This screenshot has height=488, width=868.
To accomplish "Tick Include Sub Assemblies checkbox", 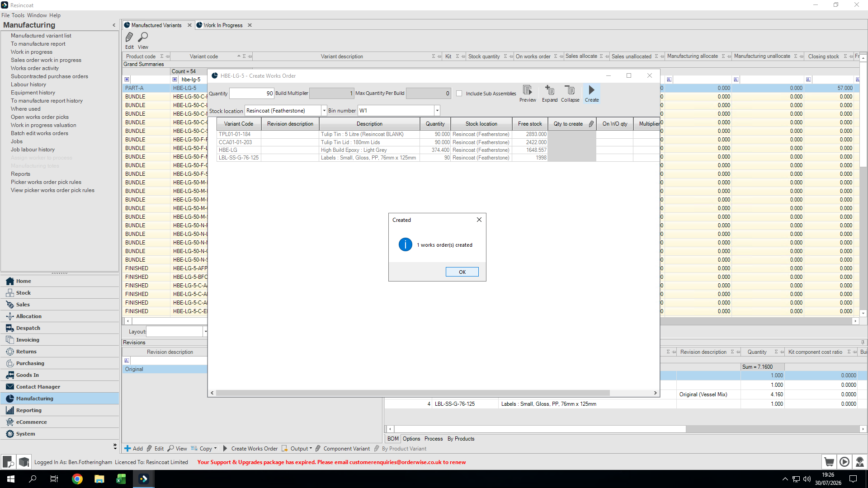I will point(459,94).
